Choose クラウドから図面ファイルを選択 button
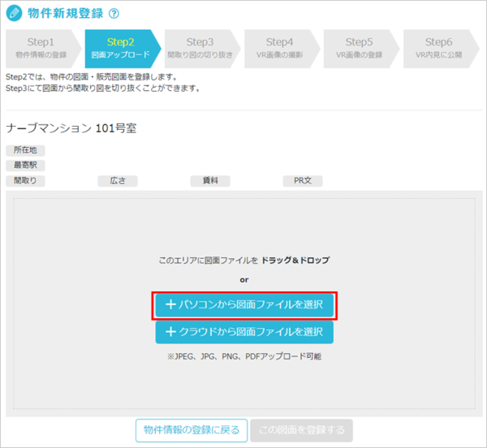 click(x=244, y=332)
